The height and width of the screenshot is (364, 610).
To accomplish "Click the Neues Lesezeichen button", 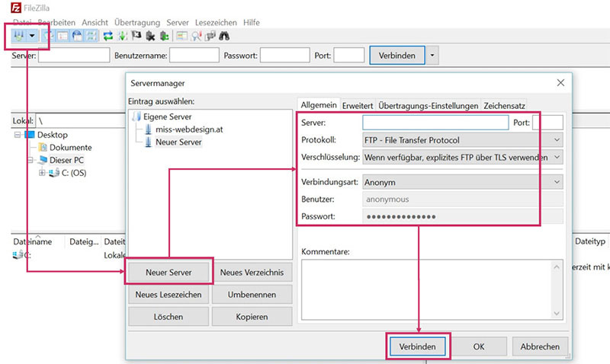I will point(169,295).
